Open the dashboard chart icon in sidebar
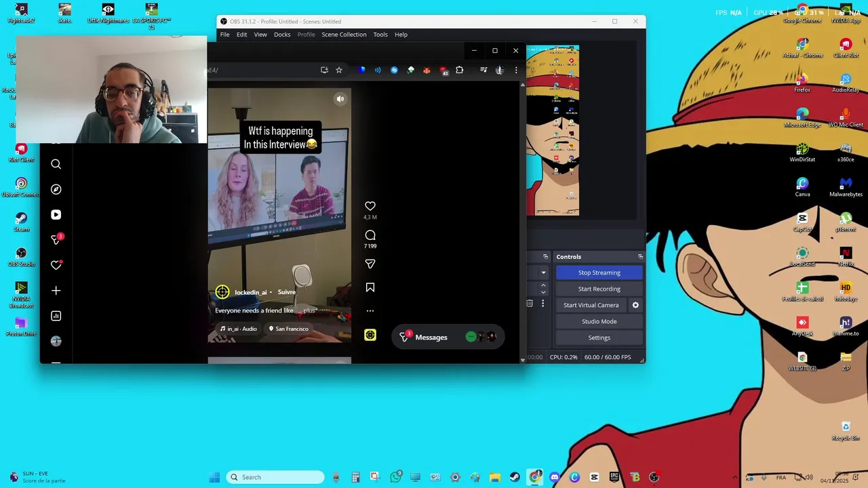The height and width of the screenshot is (488, 868). [x=56, y=316]
